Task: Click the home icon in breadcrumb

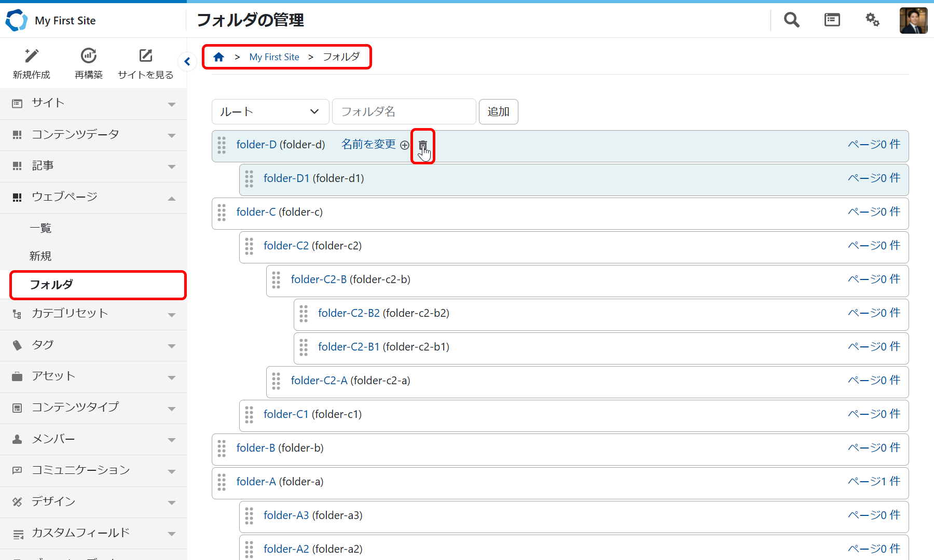Action: (218, 57)
